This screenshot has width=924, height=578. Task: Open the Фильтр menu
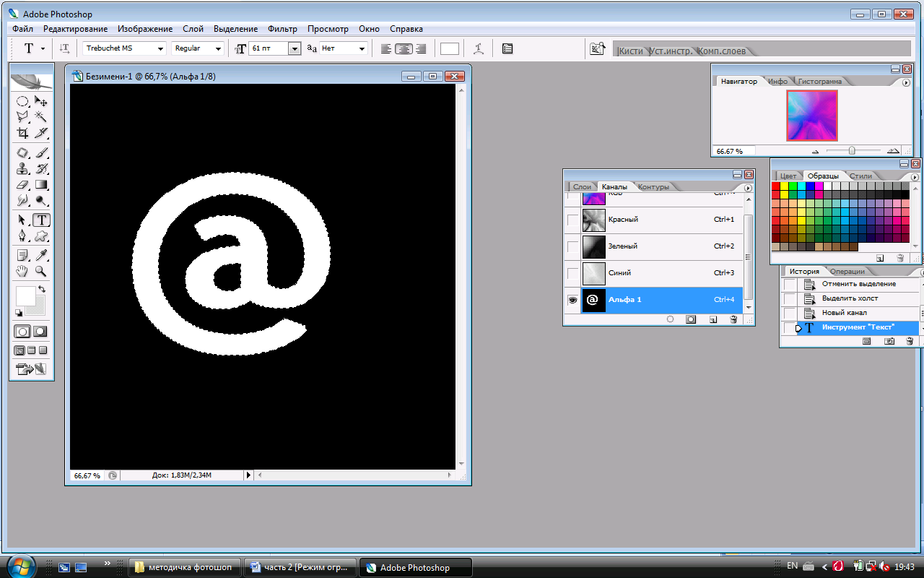(282, 29)
